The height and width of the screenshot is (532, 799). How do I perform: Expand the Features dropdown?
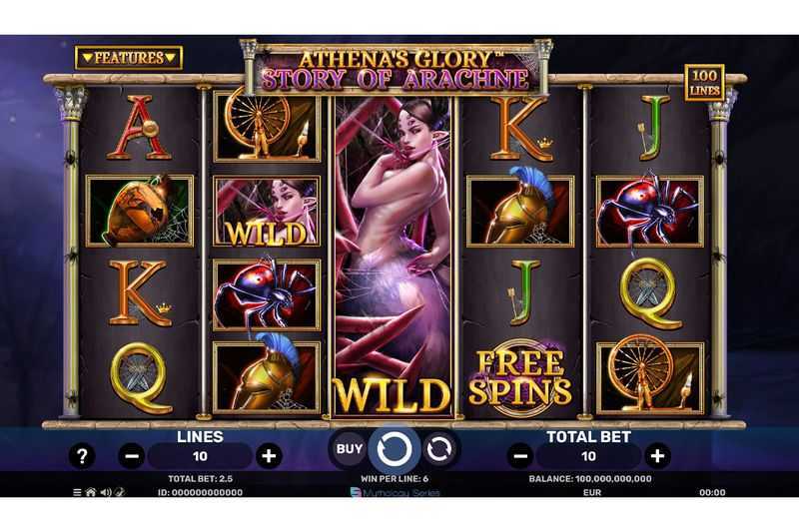(129, 58)
